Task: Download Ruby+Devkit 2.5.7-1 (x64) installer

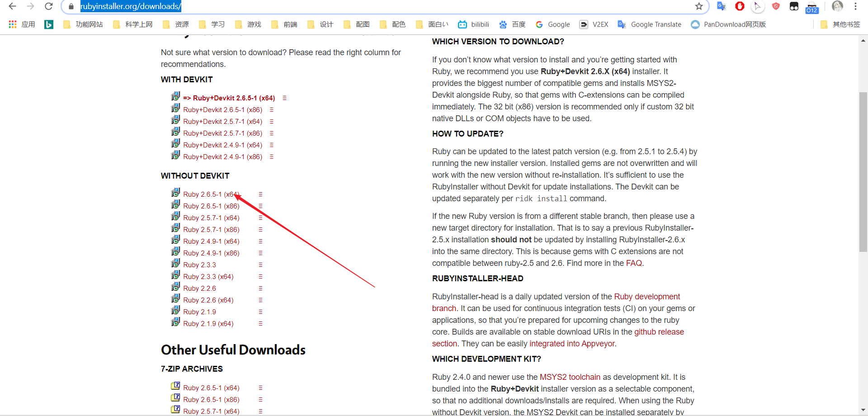Action: point(223,122)
